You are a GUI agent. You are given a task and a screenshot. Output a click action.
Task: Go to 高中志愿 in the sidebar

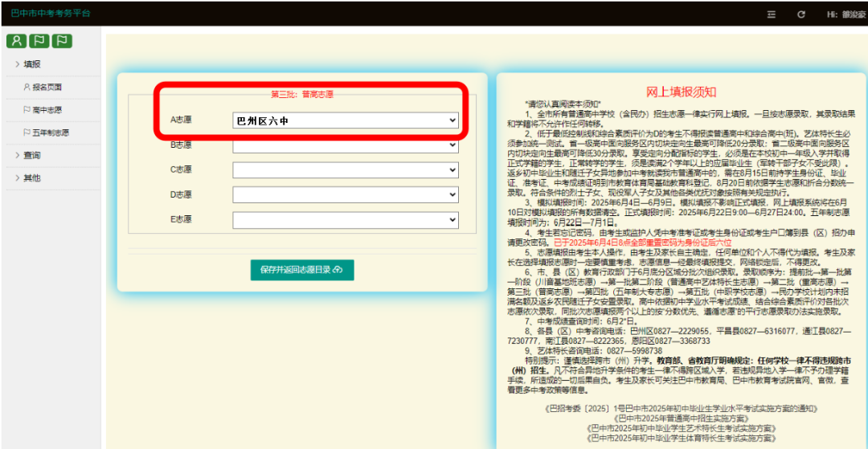47,109
